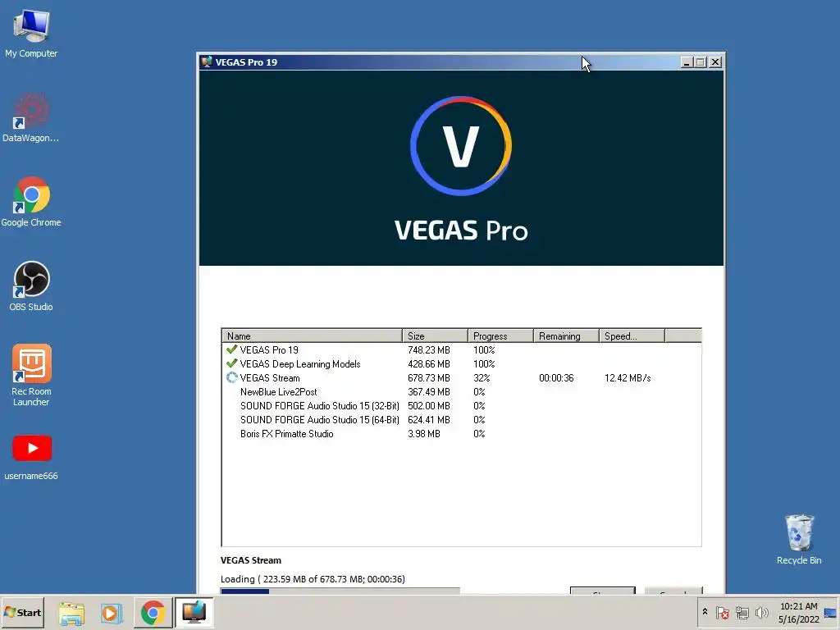Close the VEGAS Pro 19 installer window
Viewport: 840px width, 630px height.
(x=714, y=62)
